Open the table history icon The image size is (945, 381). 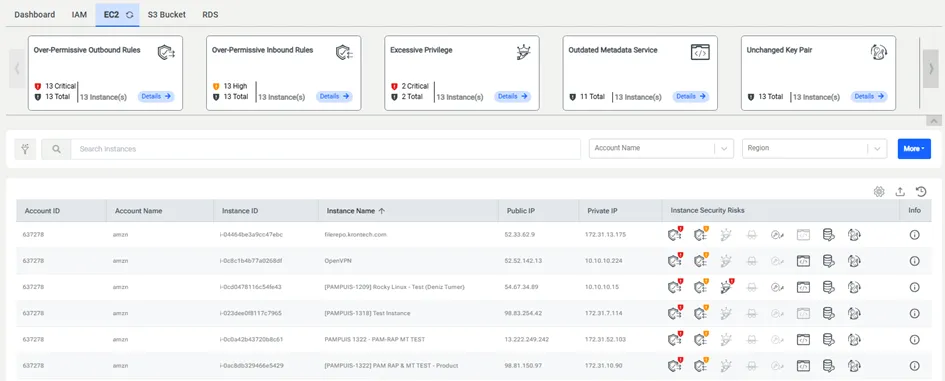tap(921, 192)
